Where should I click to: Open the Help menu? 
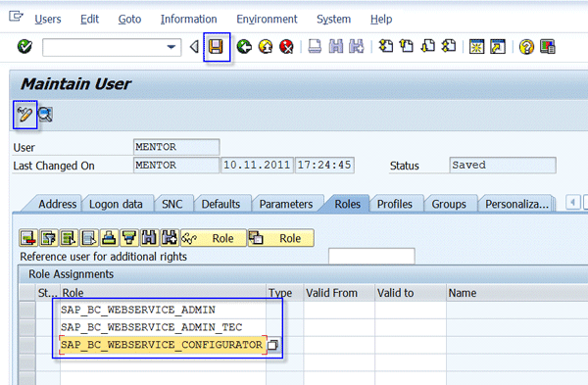381,20
